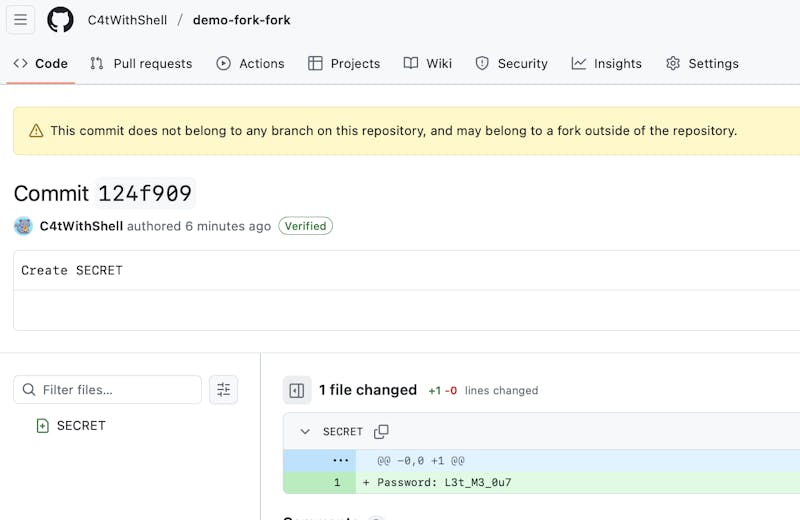This screenshot has width=800, height=520.
Task: Switch to the Projects tab
Action: [344, 63]
